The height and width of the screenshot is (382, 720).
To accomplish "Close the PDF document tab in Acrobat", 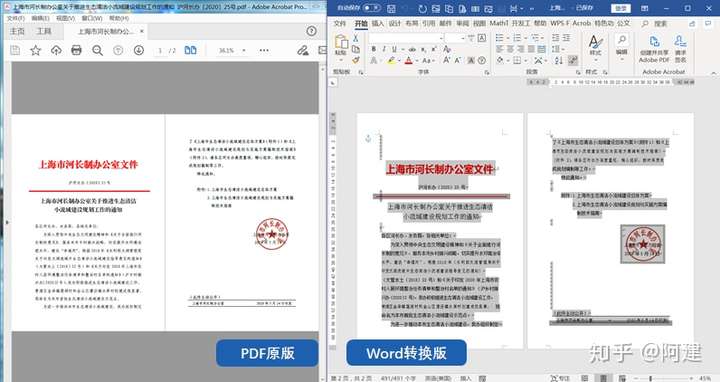I will click(142, 31).
